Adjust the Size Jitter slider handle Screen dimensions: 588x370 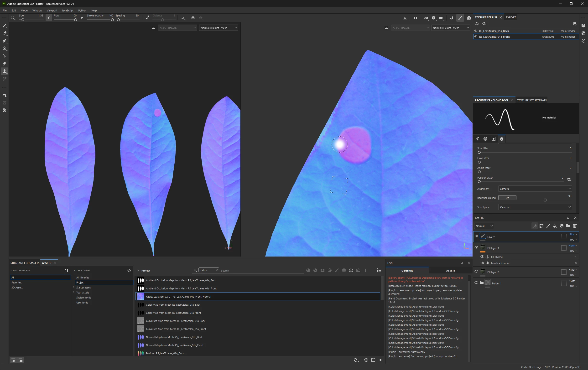click(479, 152)
